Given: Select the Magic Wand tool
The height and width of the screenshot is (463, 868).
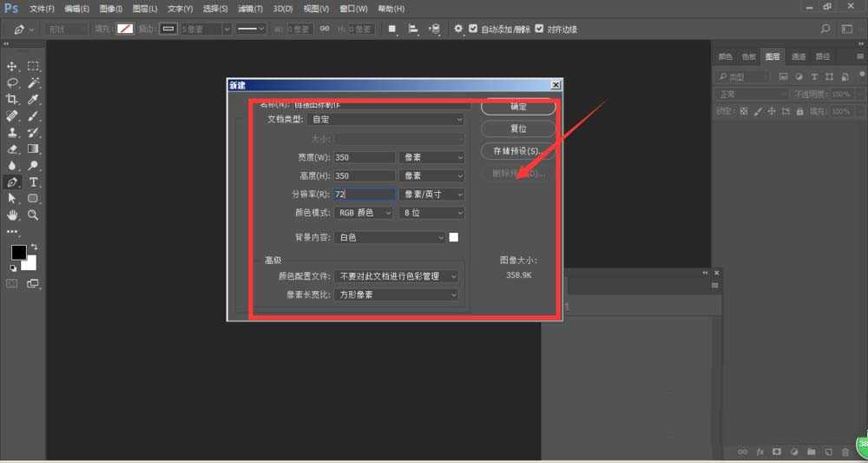Looking at the screenshot, I should tap(33, 83).
